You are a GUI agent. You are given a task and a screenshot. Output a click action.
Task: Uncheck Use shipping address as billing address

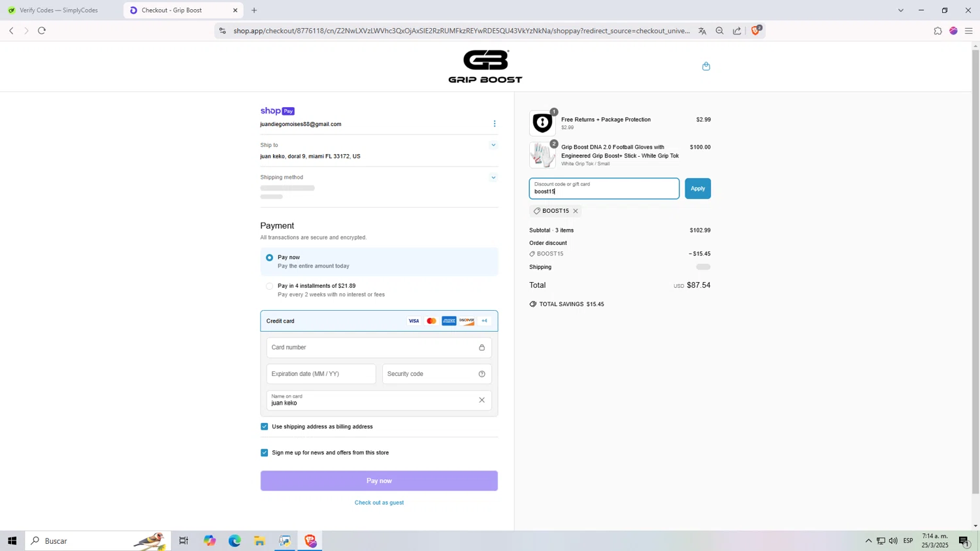pyautogui.click(x=265, y=426)
